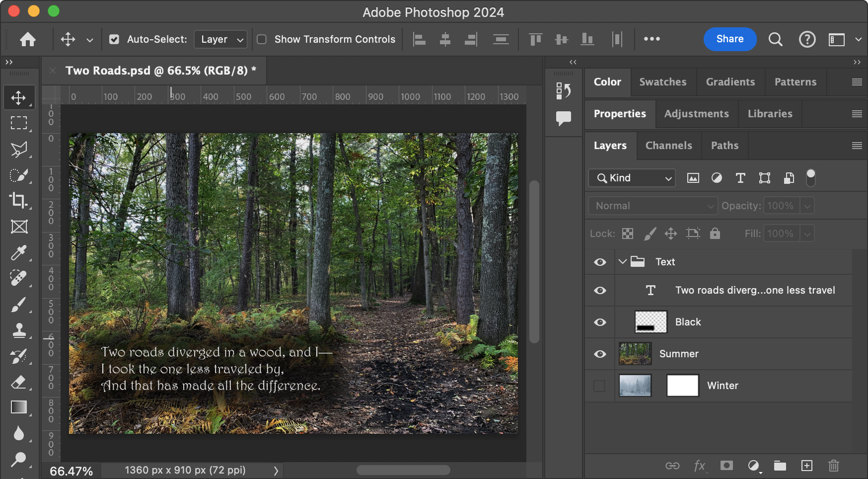
Task: Select the Crop tool
Action: [19, 200]
